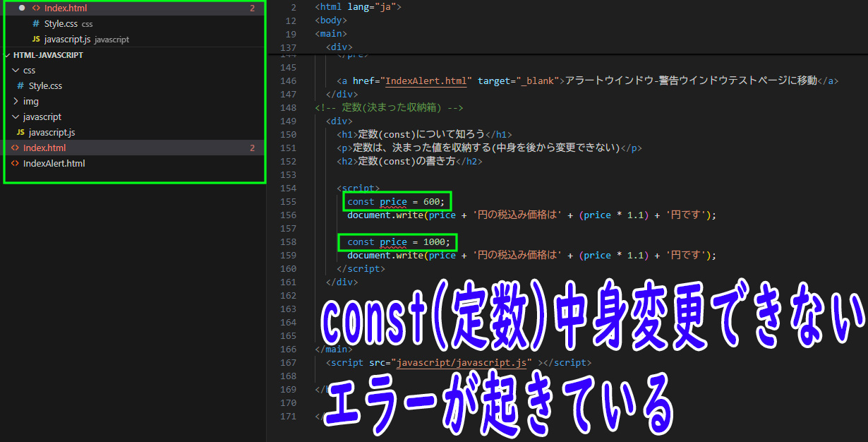Click the JS icon of javascript.js under javascript folder
Viewport: 868px width, 442px height.
pyautogui.click(x=20, y=133)
